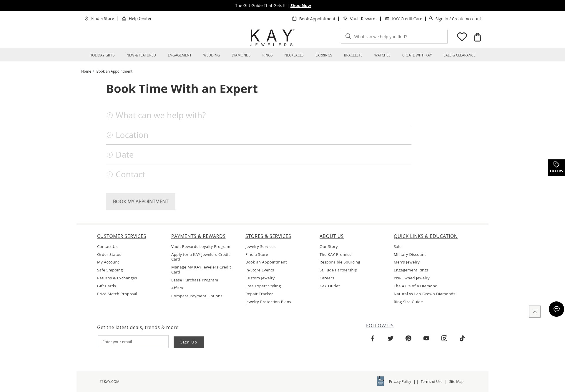This screenshot has height=392, width=565.
Task: Open the KAY Instagram page
Action: pyautogui.click(x=444, y=338)
